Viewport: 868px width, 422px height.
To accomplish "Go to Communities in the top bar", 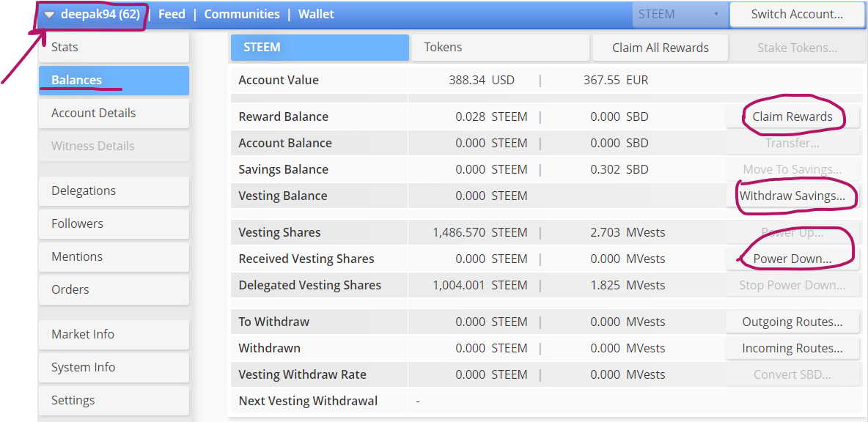I will click(x=242, y=15).
